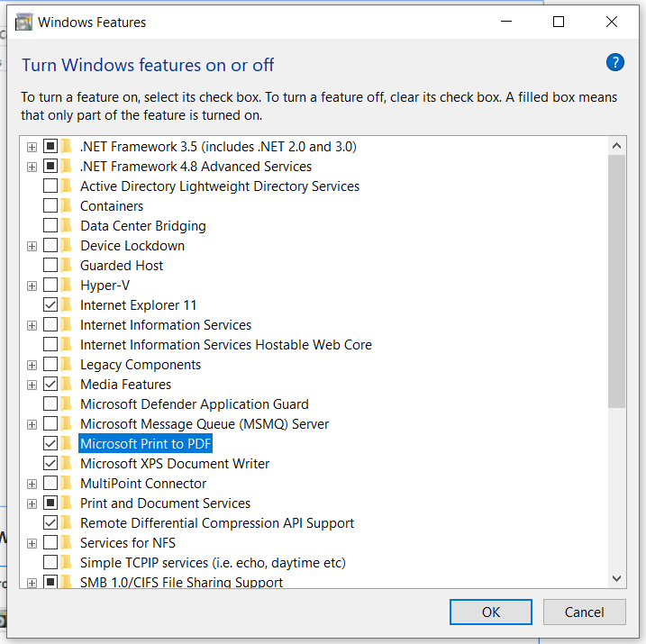Click folder icon beside MultiPoint Connector

point(67,484)
